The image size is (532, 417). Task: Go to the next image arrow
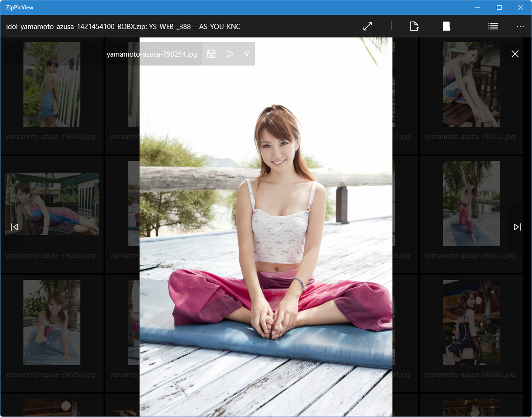[517, 227]
